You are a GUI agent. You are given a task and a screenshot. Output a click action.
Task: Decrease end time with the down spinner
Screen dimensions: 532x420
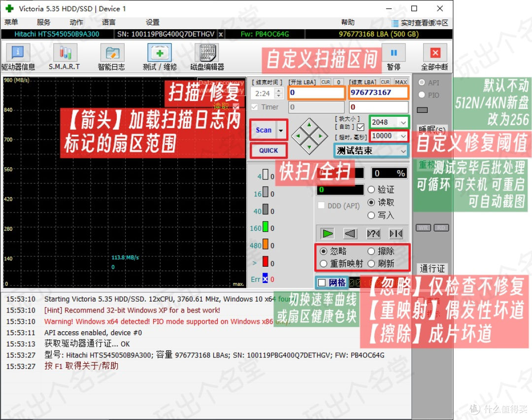click(278, 96)
